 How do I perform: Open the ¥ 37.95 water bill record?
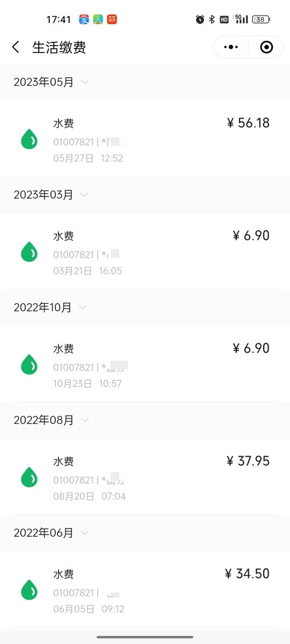(145, 477)
